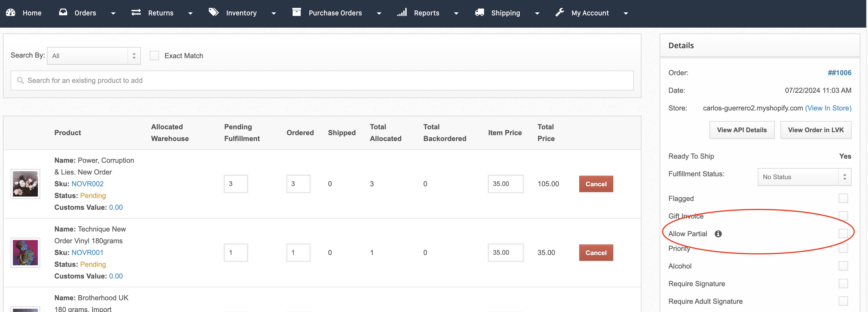Image resolution: width=868 pixels, height=312 pixels.
Task: Open order ##1006 link
Action: point(839,73)
